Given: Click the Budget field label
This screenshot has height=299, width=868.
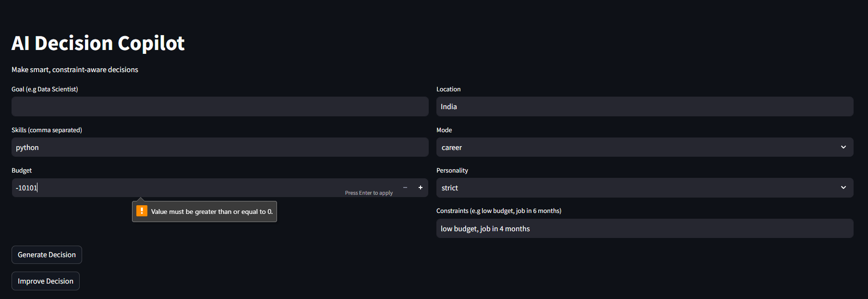Looking at the screenshot, I should [x=22, y=170].
